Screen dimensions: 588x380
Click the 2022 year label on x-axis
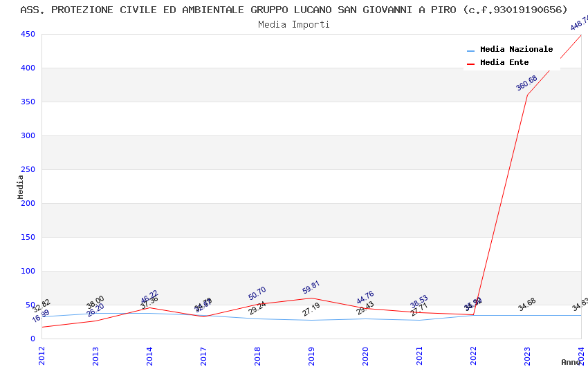pos(473,356)
